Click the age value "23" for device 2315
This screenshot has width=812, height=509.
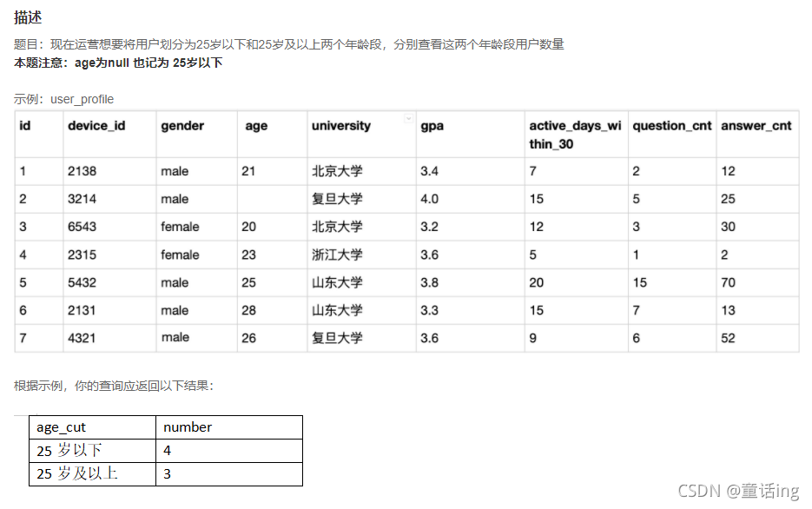click(x=248, y=254)
